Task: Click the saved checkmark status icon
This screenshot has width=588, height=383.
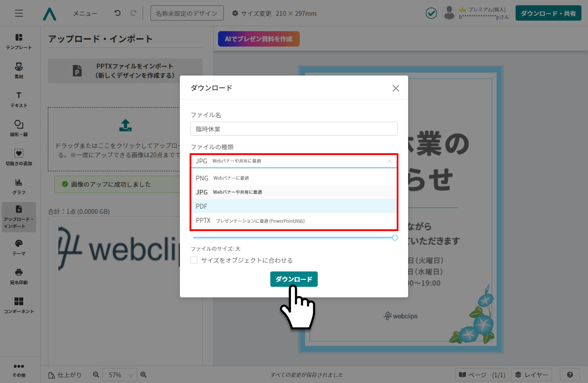Action: click(x=431, y=13)
